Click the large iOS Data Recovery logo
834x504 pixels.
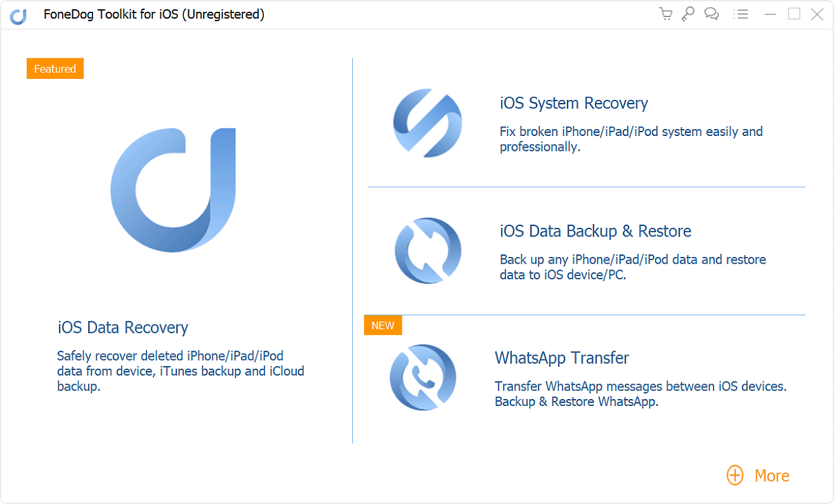tap(173, 190)
